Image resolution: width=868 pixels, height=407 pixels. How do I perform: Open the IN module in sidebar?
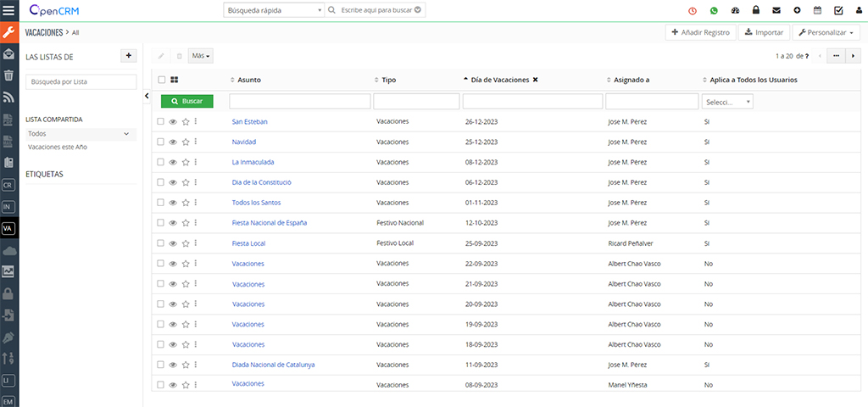click(x=8, y=207)
